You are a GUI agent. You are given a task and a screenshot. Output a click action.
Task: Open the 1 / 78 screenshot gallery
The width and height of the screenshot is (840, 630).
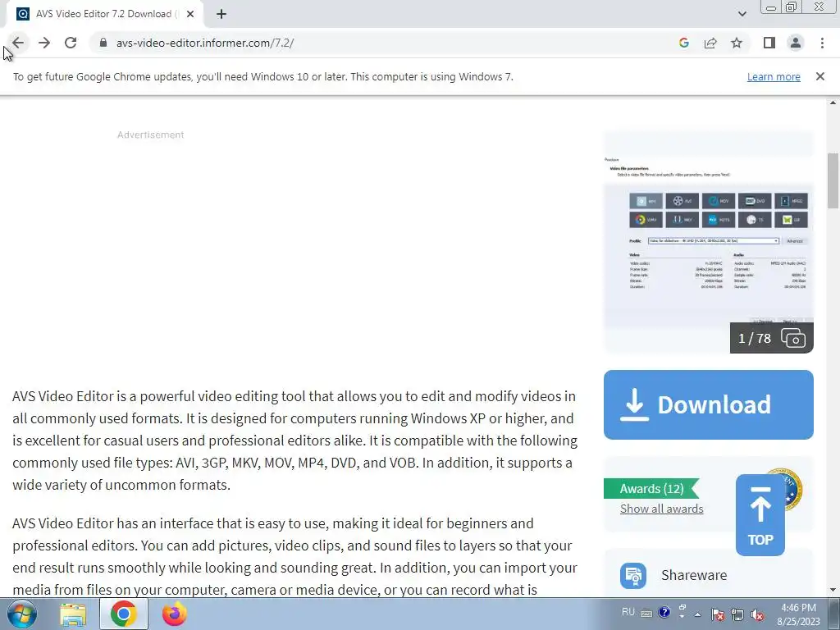(x=771, y=338)
